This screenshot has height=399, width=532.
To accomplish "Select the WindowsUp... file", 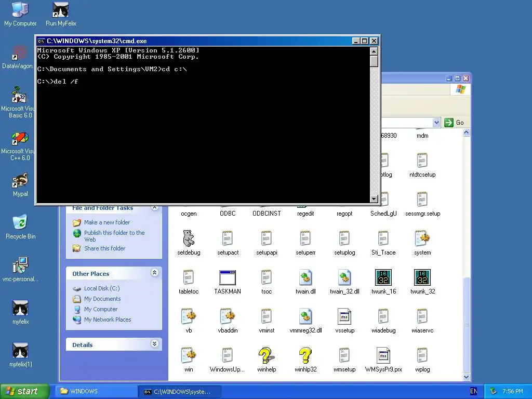I will point(227,360).
